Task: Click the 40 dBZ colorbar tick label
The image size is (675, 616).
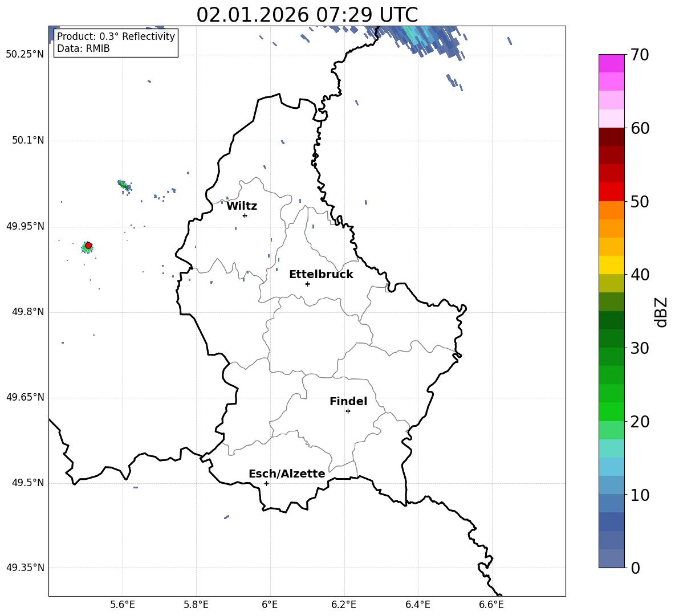Action: pyautogui.click(x=640, y=275)
